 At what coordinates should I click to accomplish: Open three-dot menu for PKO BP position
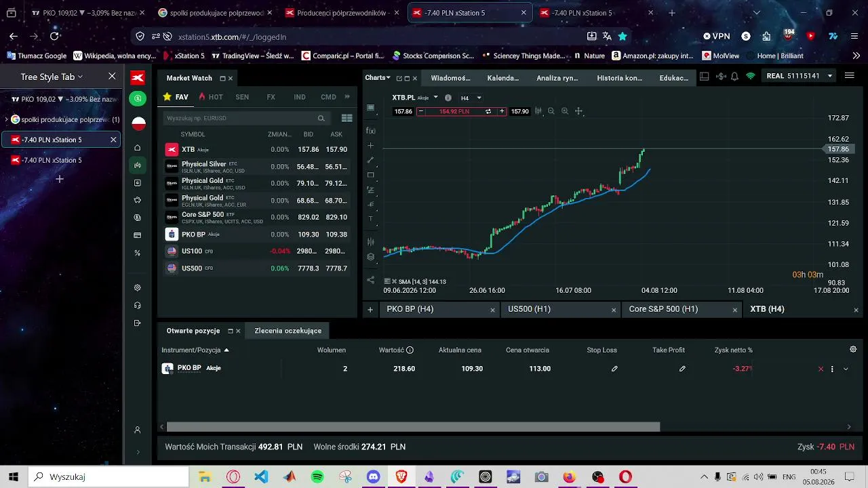832,369
